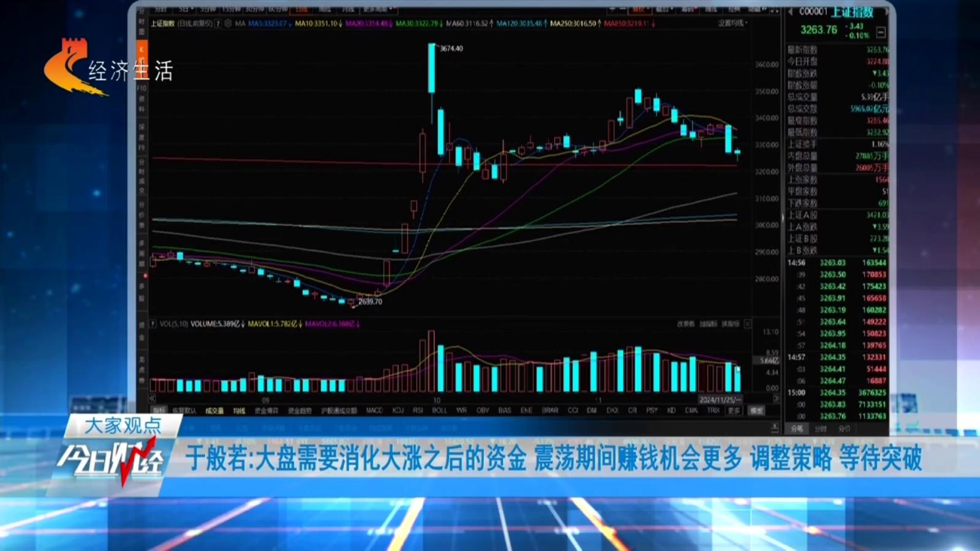Image resolution: width=980 pixels, height=551 pixels.
Task: Expand the 设置均线 dropdown
Action: click(x=733, y=23)
